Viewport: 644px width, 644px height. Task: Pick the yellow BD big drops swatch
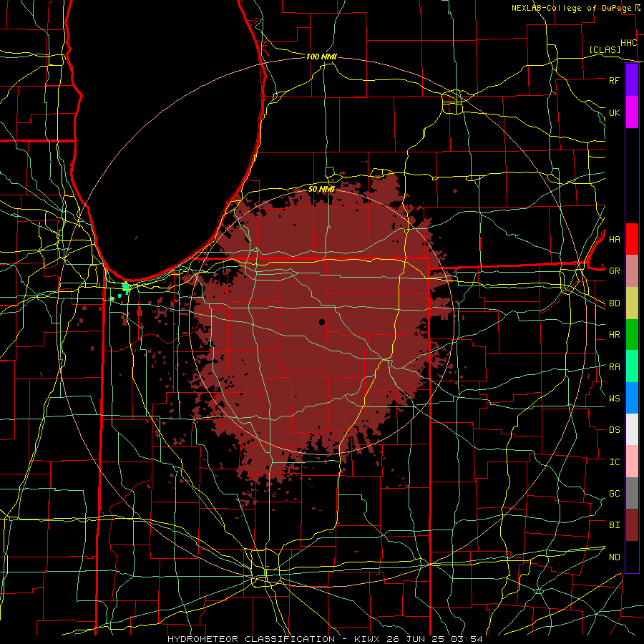coord(632,303)
